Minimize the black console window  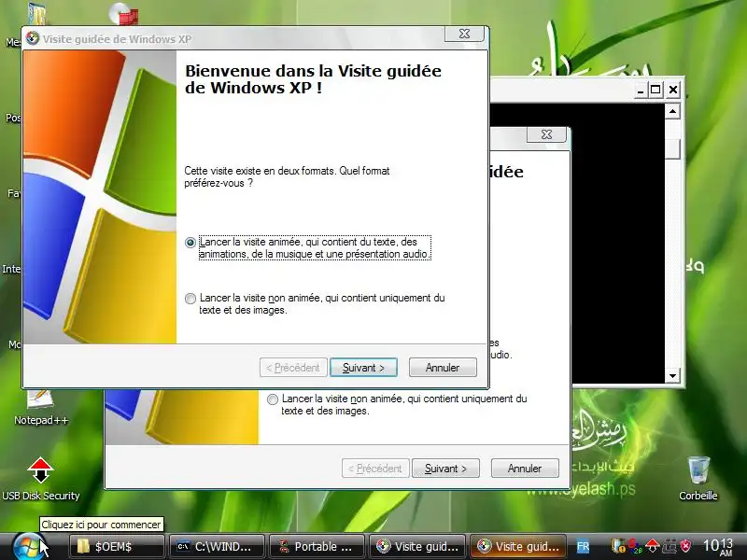point(641,90)
